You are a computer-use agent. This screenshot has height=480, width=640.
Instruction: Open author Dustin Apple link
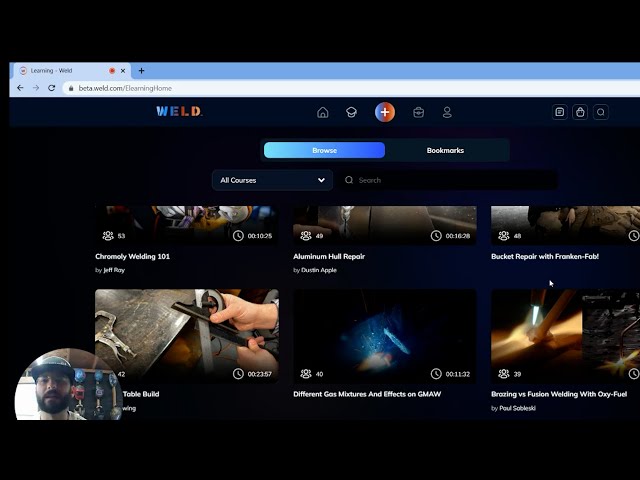coord(319,270)
